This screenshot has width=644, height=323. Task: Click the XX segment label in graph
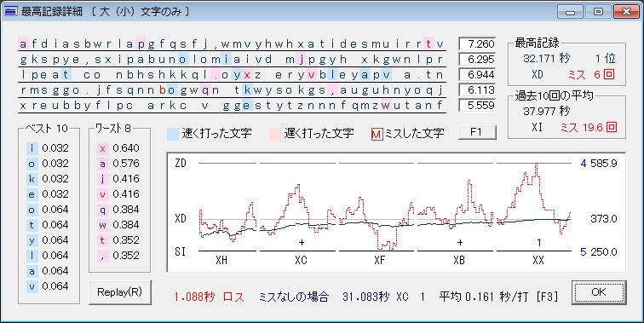538,261
